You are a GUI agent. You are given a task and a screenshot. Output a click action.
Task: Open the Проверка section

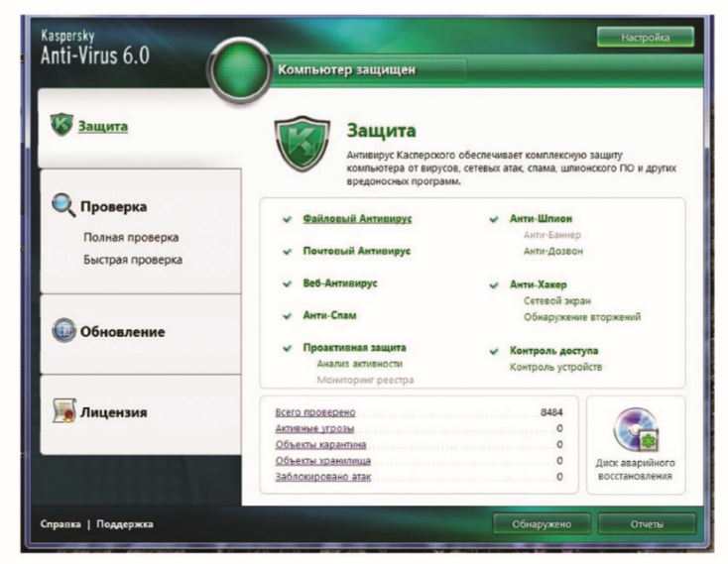(x=114, y=206)
